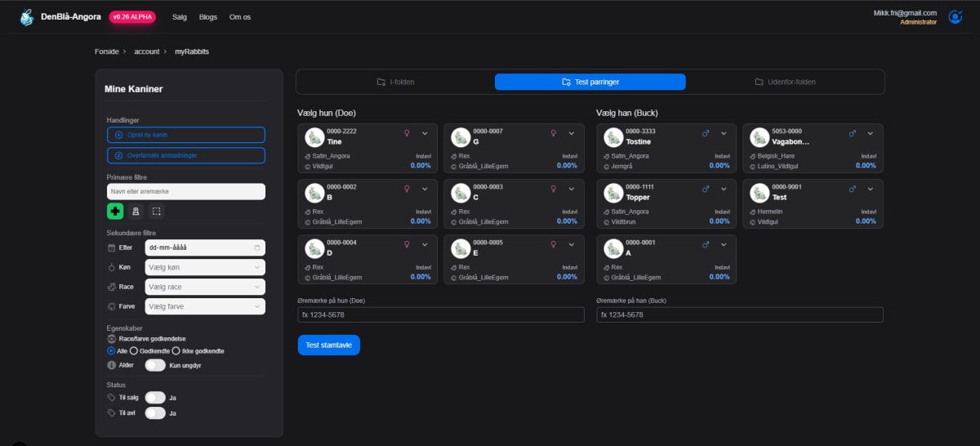
Task: Focus the Øremærke på hun (Doe) field
Action: point(441,314)
